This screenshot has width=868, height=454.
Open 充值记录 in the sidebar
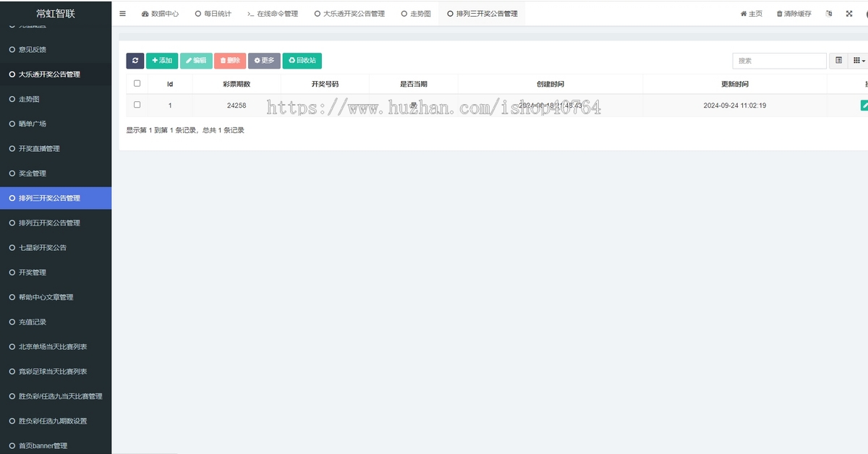tap(56, 322)
